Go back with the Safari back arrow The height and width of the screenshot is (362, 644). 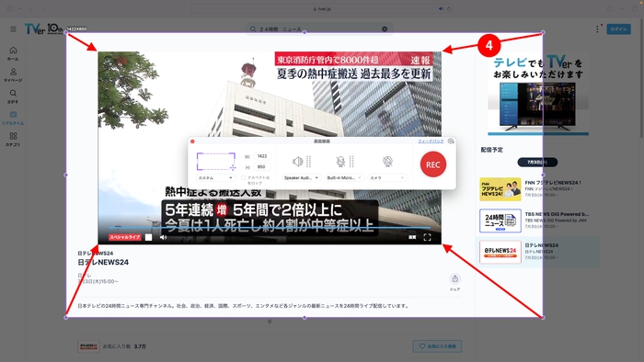click(31, 8)
